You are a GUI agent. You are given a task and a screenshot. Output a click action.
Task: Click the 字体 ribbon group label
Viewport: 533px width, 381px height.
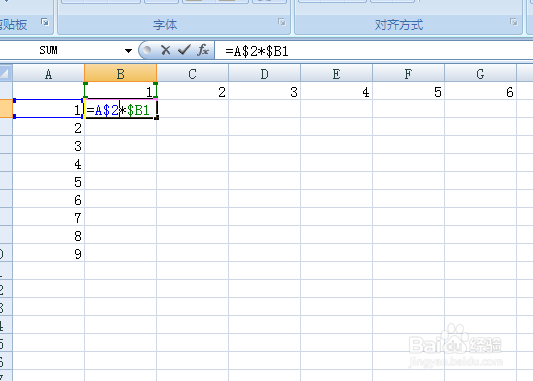(165, 25)
